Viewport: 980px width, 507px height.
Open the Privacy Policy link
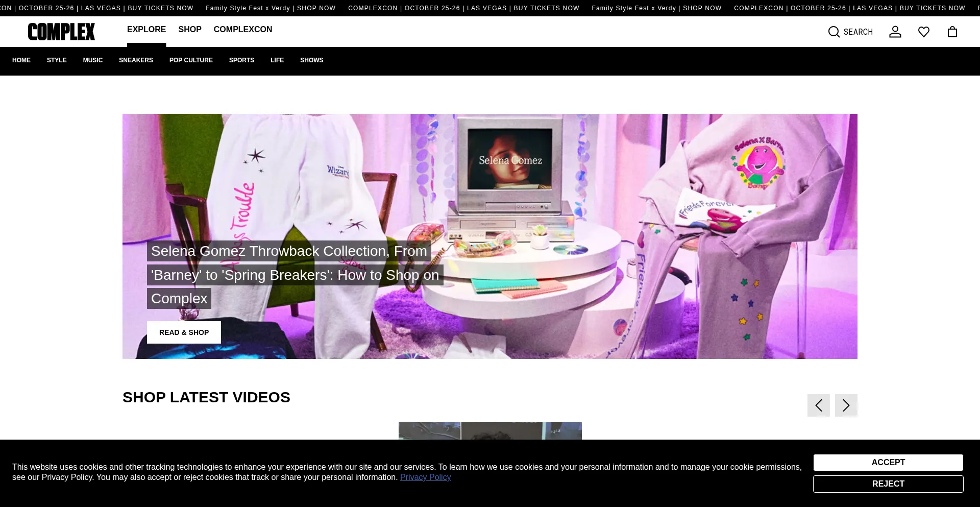pos(425,477)
